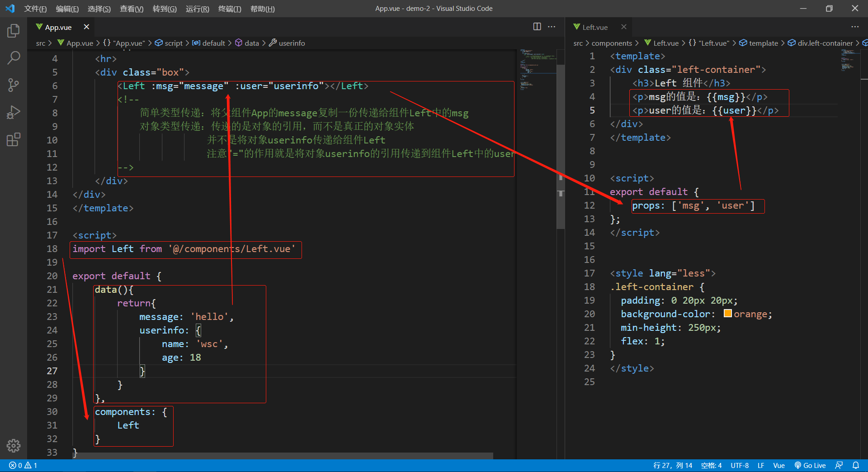
Task: Start Go Live server
Action: (x=810, y=465)
